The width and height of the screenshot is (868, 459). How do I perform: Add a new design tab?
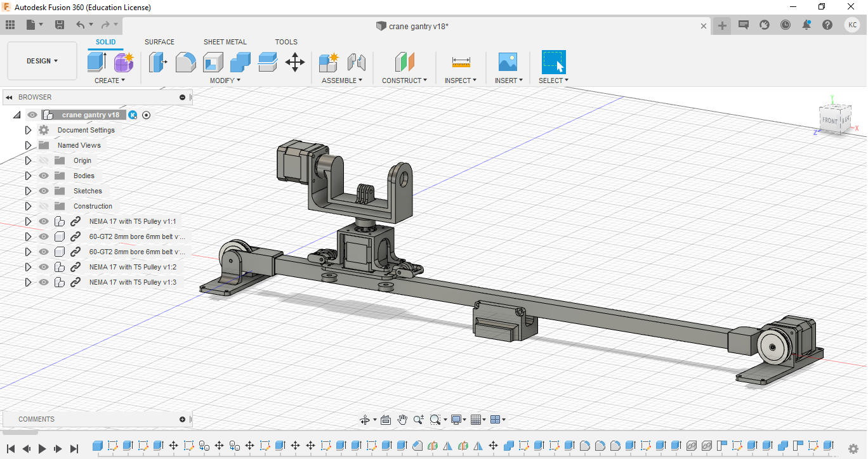click(x=722, y=25)
